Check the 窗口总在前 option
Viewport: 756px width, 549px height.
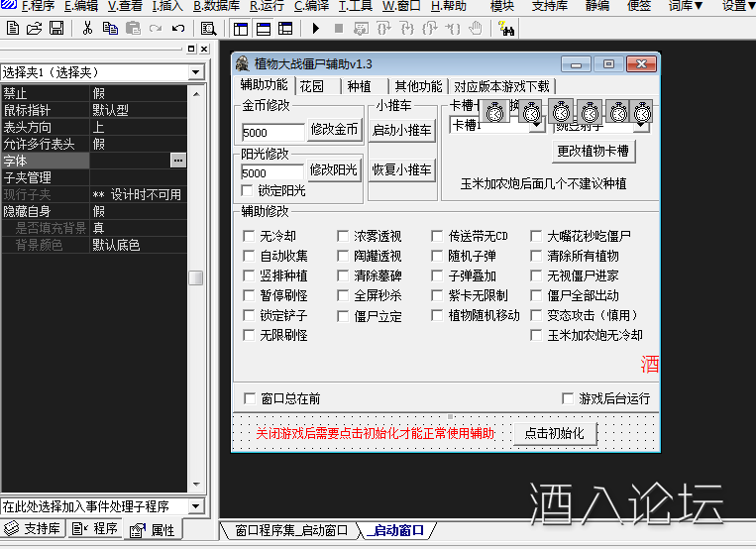(x=250, y=398)
